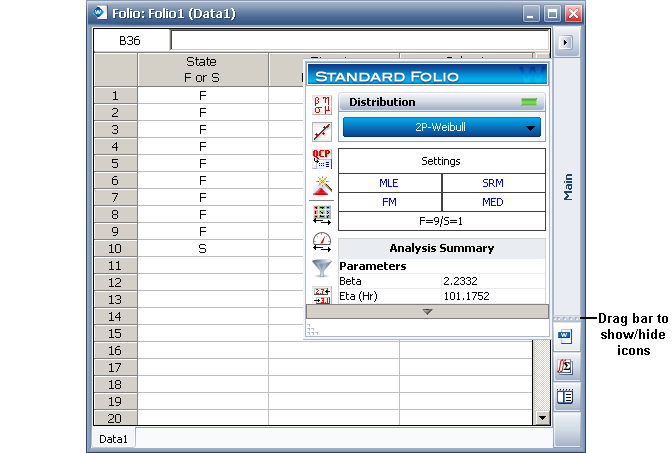Expand the control panel bottom arrow bar
The height and width of the screenshot is (453, 672).
427,312
